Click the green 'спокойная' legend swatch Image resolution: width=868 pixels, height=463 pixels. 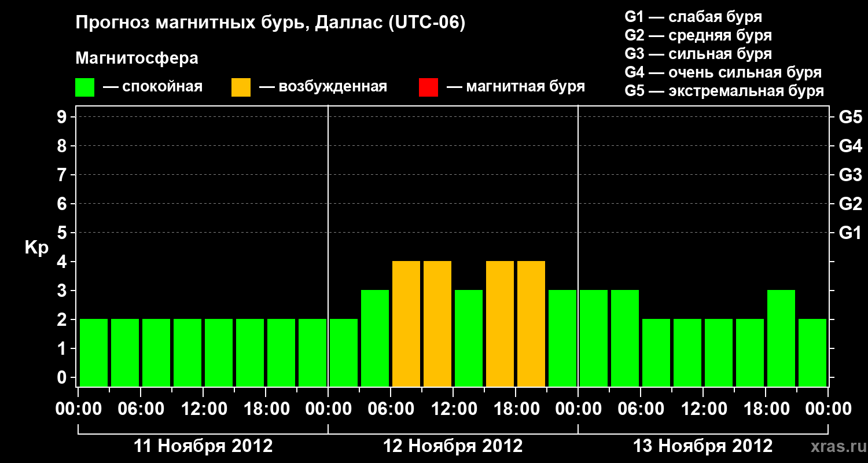pos(84,87)
